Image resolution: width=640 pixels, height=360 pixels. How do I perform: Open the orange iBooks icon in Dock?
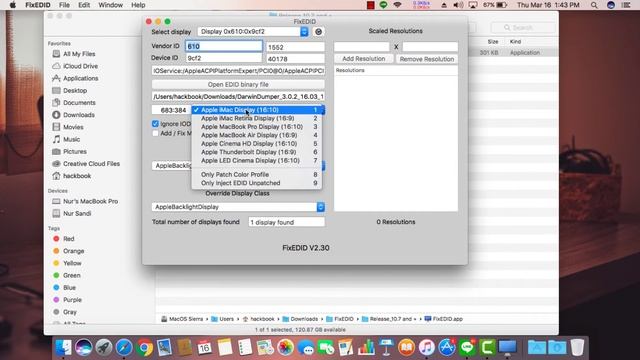[407, 348]
